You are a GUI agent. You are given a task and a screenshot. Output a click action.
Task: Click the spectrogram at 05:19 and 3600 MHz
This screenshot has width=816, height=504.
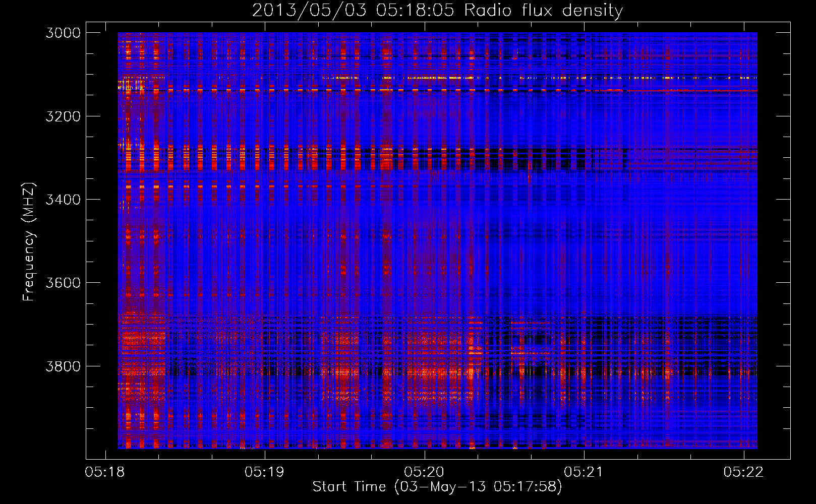point(265,282)
